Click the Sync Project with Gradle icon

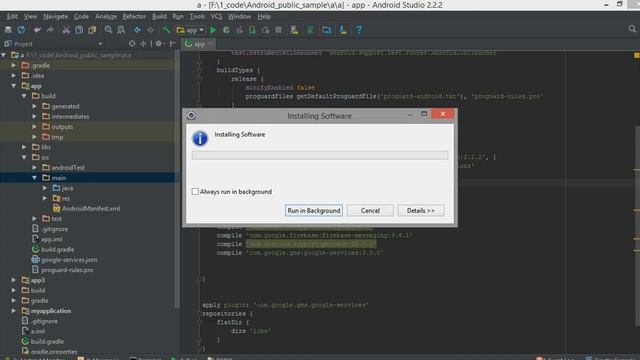311,30
